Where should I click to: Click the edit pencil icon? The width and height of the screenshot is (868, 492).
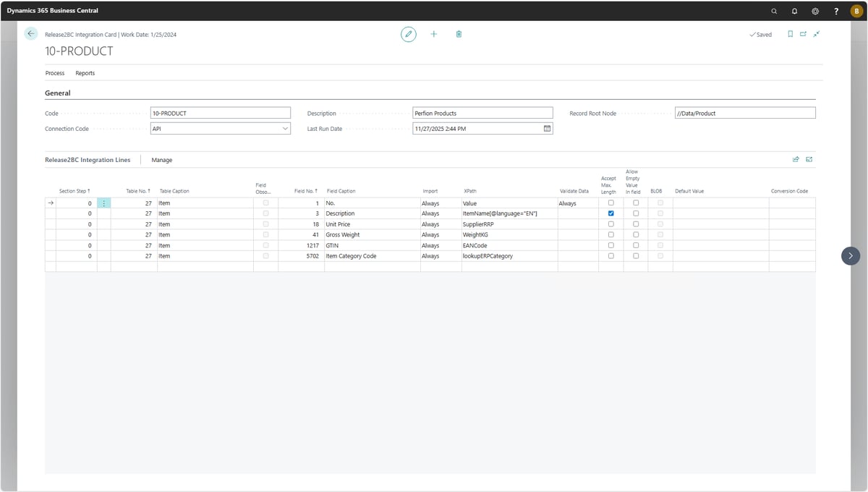click(x=409, y=34)
